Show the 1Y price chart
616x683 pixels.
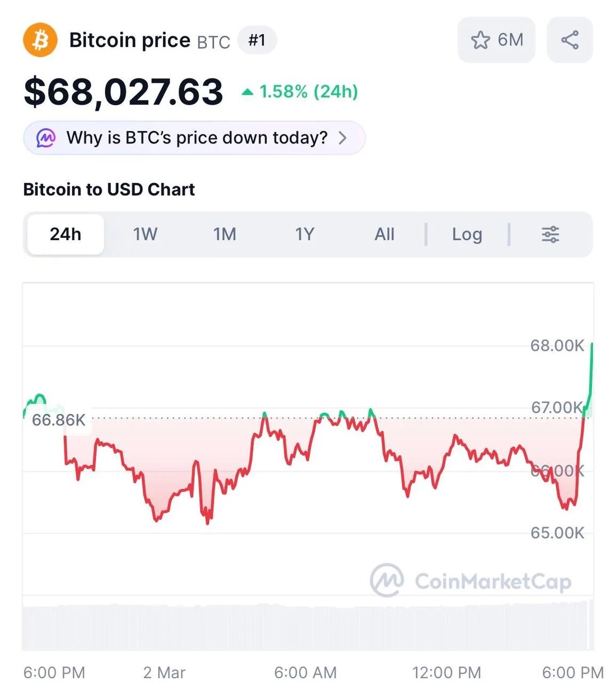[x=305, y=234]
